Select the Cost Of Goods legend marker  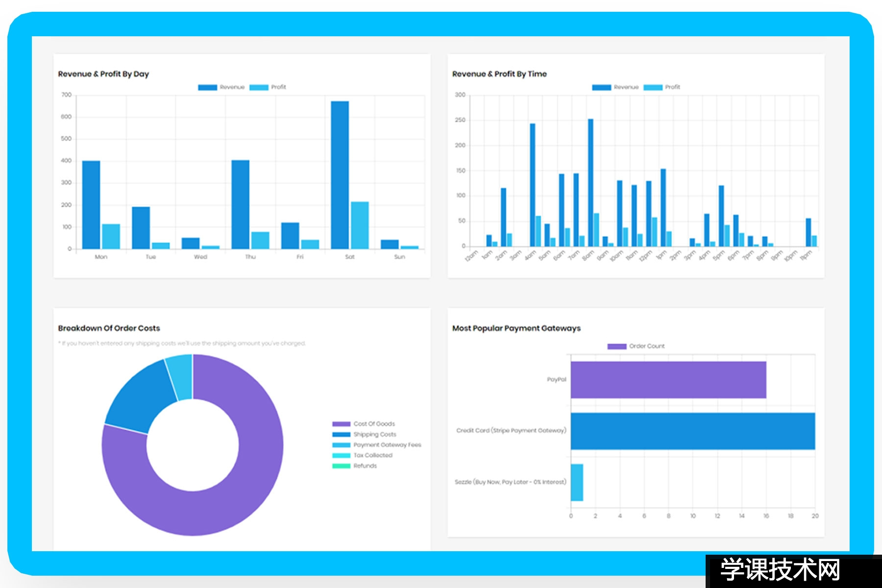(341, 423)
